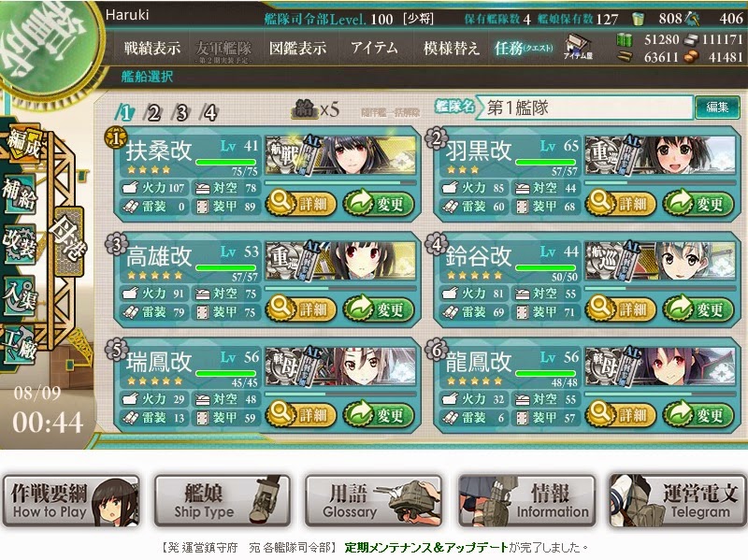Open the 図鑑表示 encyclopedia menu
Viewport: 748px width, 560px height.
tap(297, 48)
